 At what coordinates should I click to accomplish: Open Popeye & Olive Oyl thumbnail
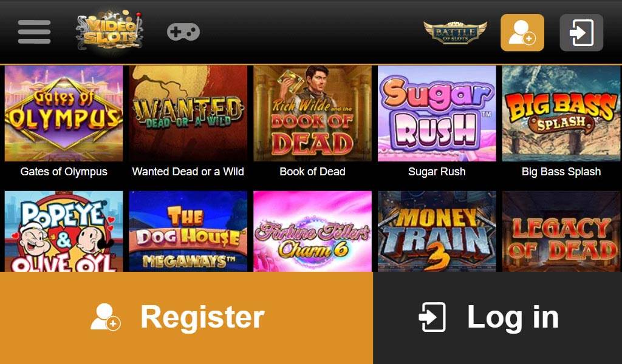[x=64, y=231]
